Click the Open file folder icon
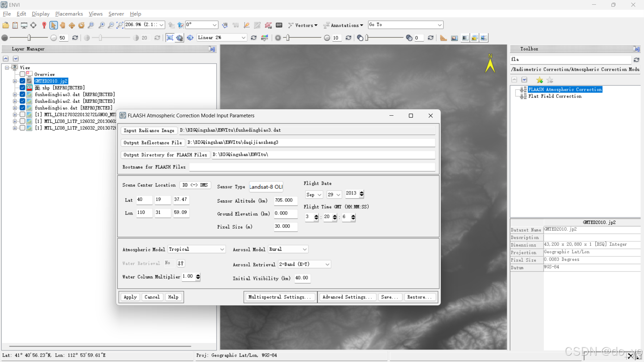Screen dimensions: 644x362 [6, 25]
